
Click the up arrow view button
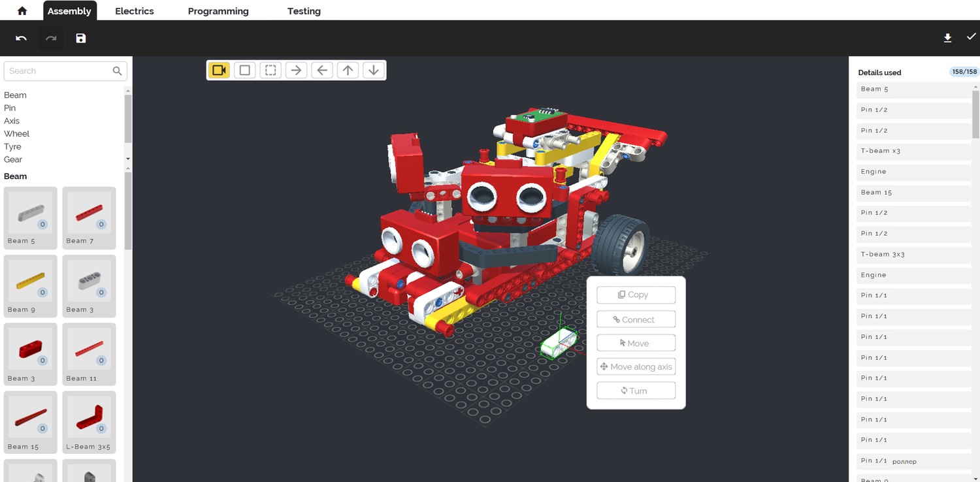click(348, 70)
